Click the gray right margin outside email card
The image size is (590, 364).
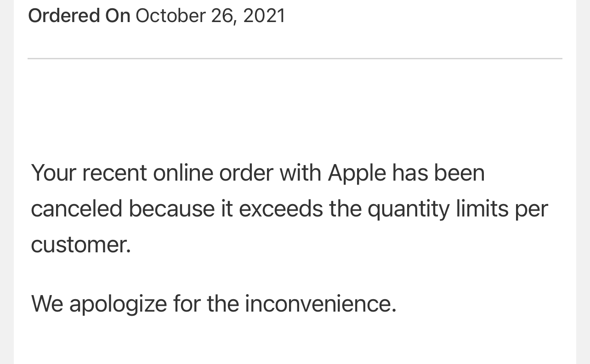(583, 184)
